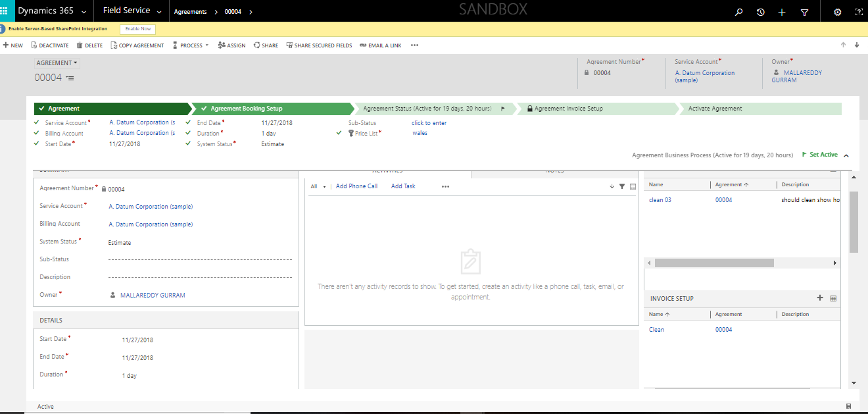868x414 pixels.
Task: Open the global Search icon
Action: click(738, 11)
